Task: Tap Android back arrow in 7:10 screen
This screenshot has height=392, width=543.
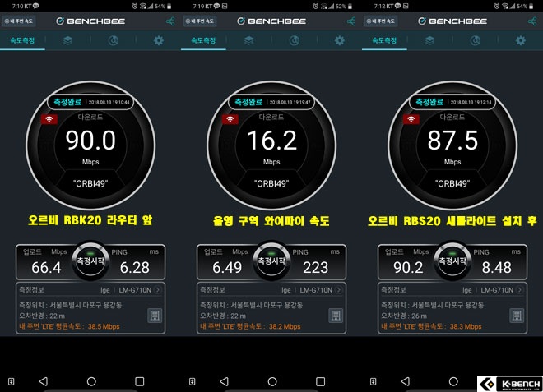Action: point(44,381)
